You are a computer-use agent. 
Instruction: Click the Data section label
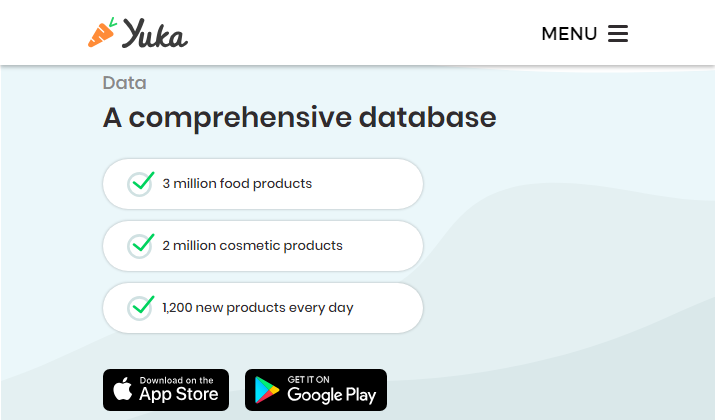coord(124,83)
